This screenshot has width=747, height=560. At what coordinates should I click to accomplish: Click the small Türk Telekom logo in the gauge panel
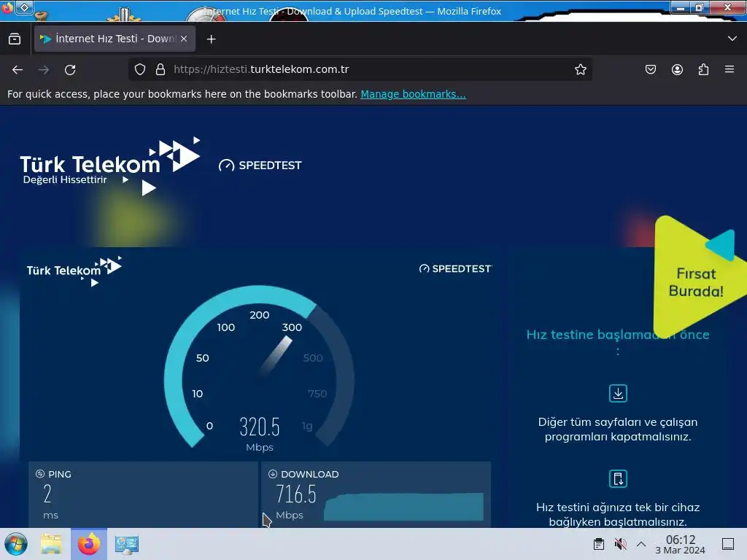(74, 271)
